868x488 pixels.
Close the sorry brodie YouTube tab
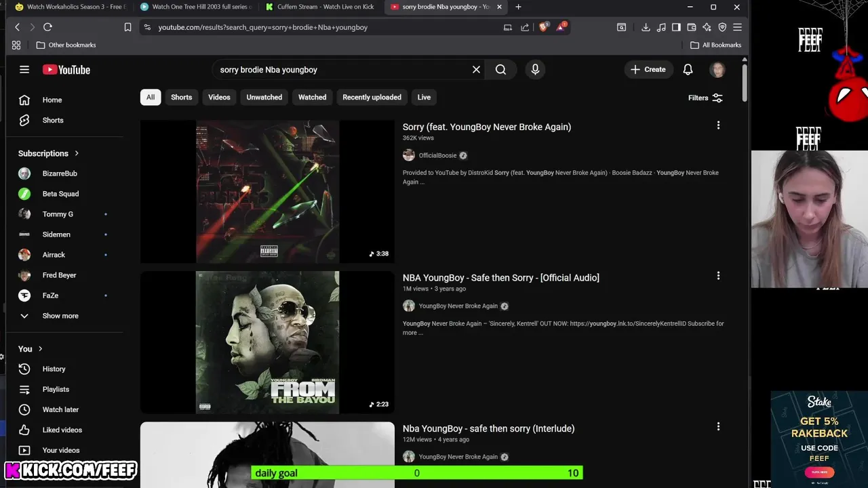tap(499, 7)
